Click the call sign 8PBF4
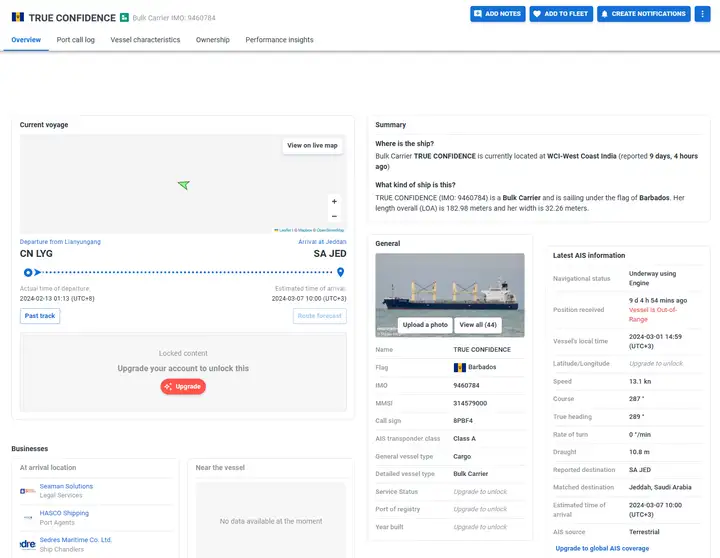Screen dimensions: 720x558 pyautogui.click(x=463, y=421)
